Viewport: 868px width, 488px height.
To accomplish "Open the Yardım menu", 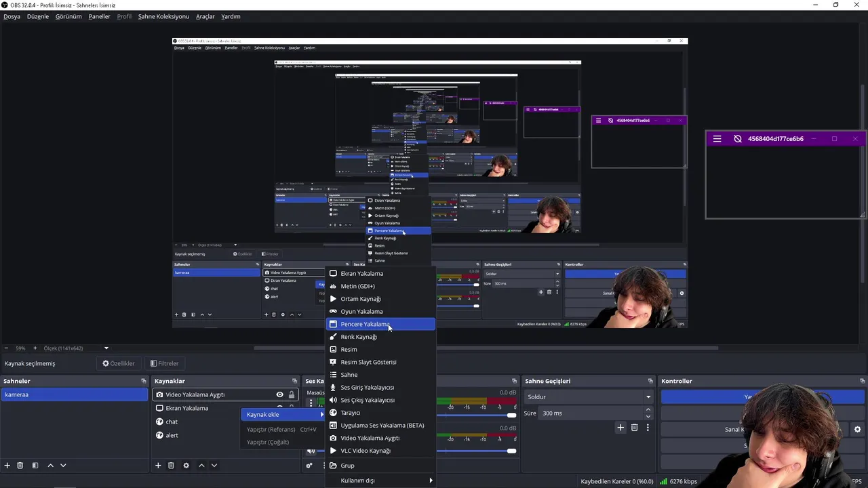I will click(x=231, y=16).
